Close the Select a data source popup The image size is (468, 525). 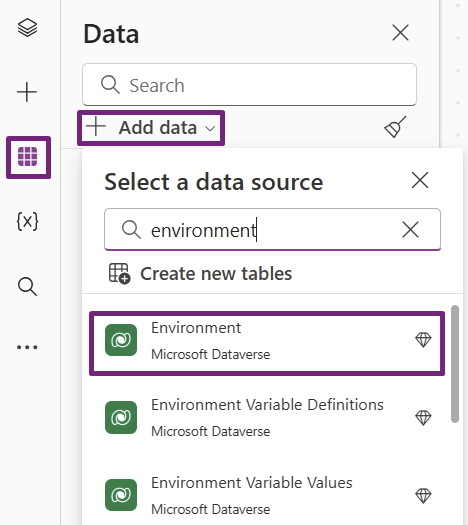click(x=420, y=180)
